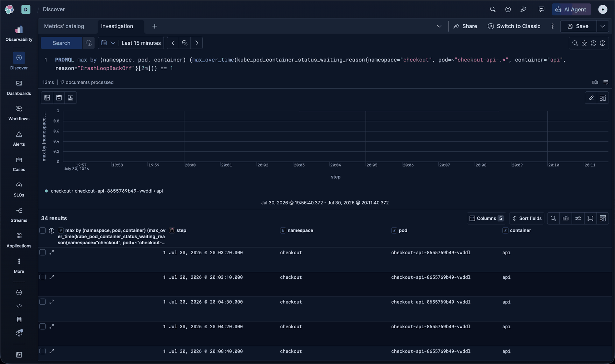Open the Columns 5 selector

point(486,218)
